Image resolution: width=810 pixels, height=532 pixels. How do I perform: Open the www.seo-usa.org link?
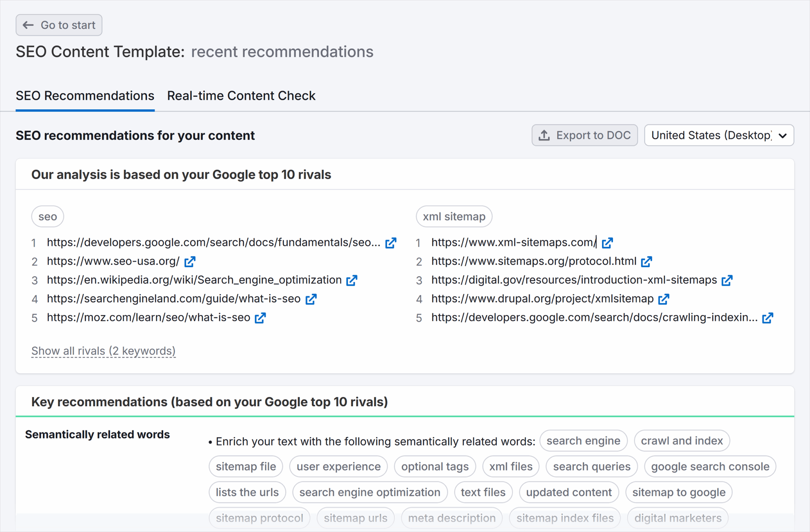coord(113,261)
